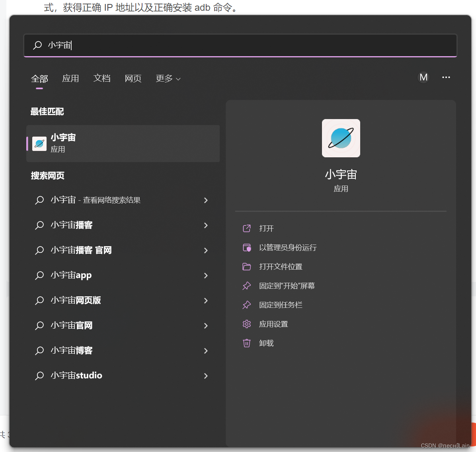Open the M account avatar
The height and width of the screenshot is (452, 476).
click(x=423, y=78)
